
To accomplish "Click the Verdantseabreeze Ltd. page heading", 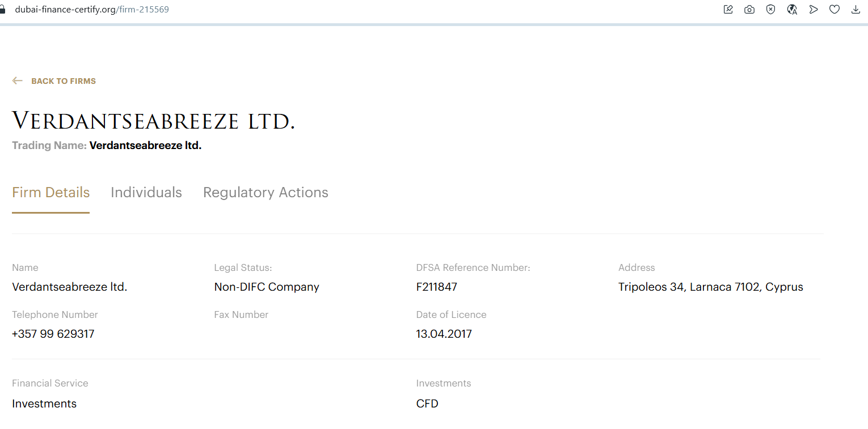I will [153, 121].
